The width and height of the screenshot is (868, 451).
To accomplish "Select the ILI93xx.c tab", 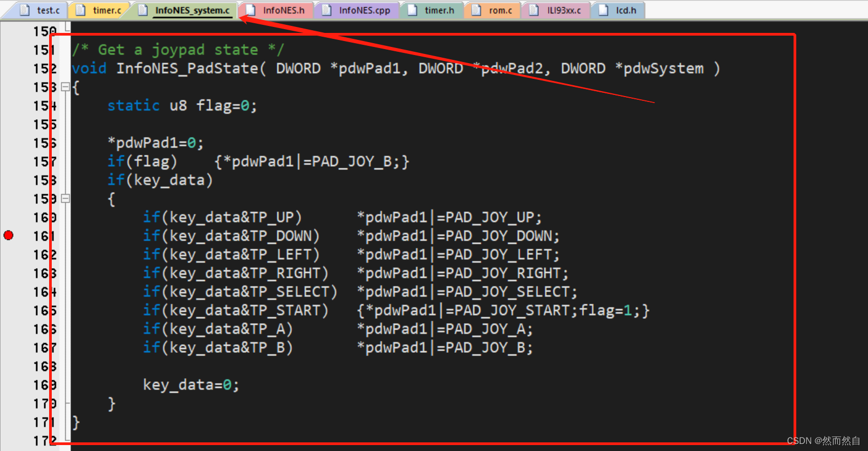I will 556,10.
